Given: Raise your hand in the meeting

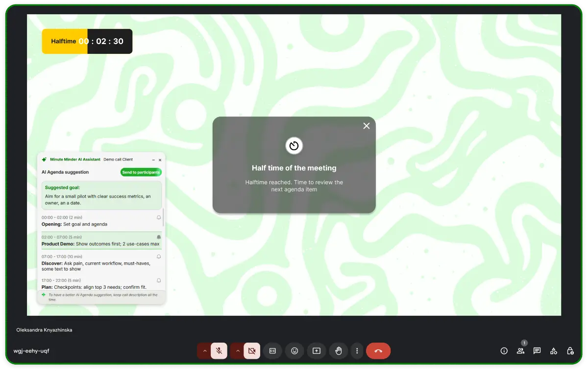Looking at the screenshot, I should [339, 350].
